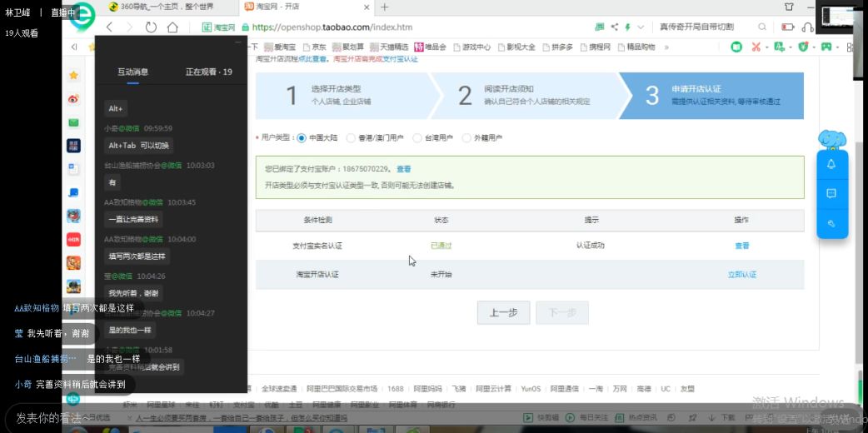Open the 京东 bookmark
Image resolution: width=868 pixels, height=433 pixels.
coord(314,47)
